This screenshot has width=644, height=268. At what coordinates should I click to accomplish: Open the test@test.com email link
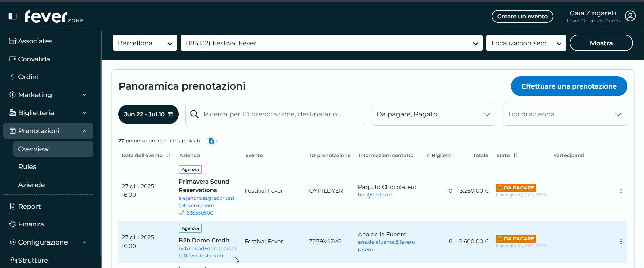click(x=376, y=195)
